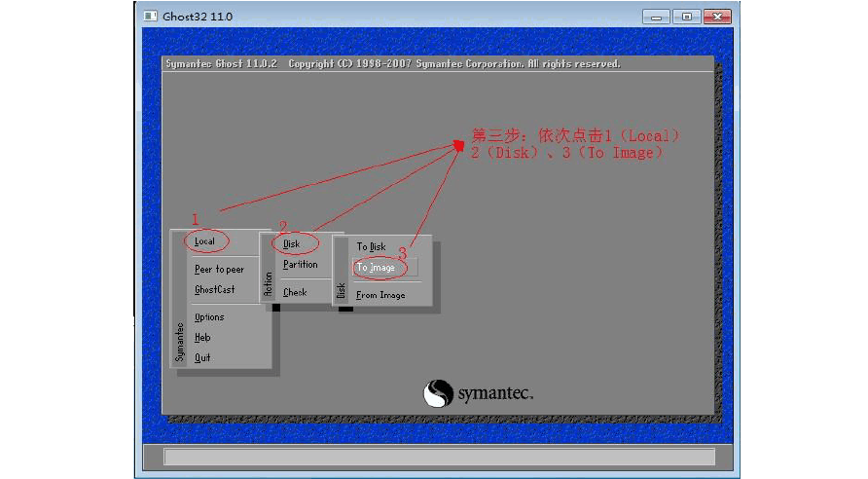Select Partition in the Action submenu
This screenshot has height=479, width=868.
click(301, 264)
